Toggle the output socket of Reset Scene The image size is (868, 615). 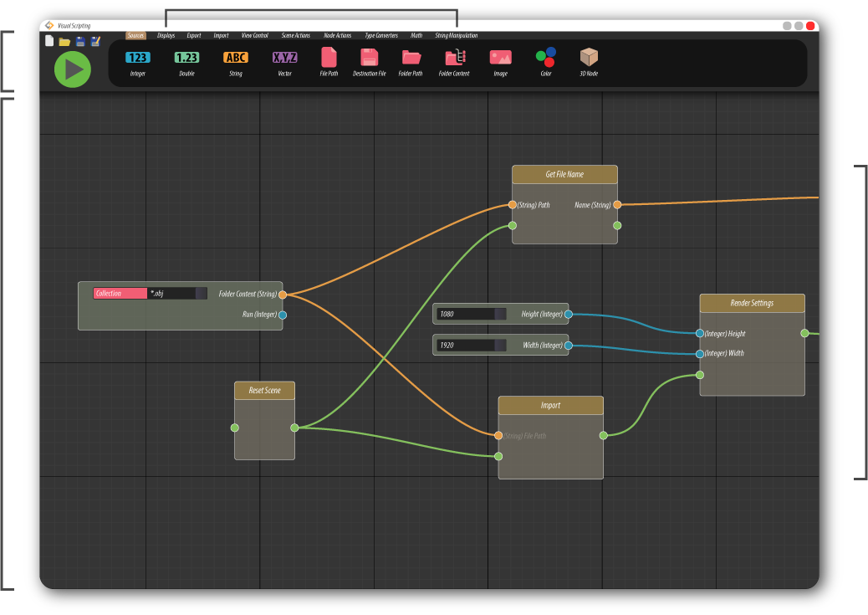(294, 428)
